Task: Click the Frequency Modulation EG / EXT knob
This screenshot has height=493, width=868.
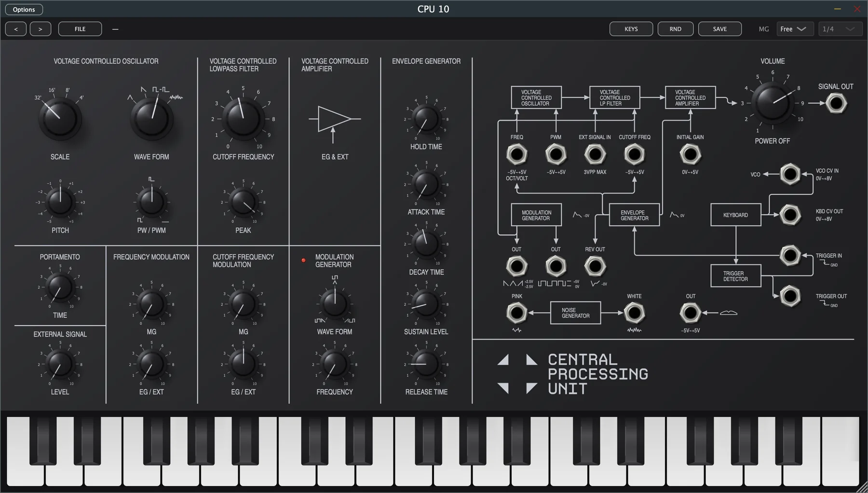Action: (151, 364)
